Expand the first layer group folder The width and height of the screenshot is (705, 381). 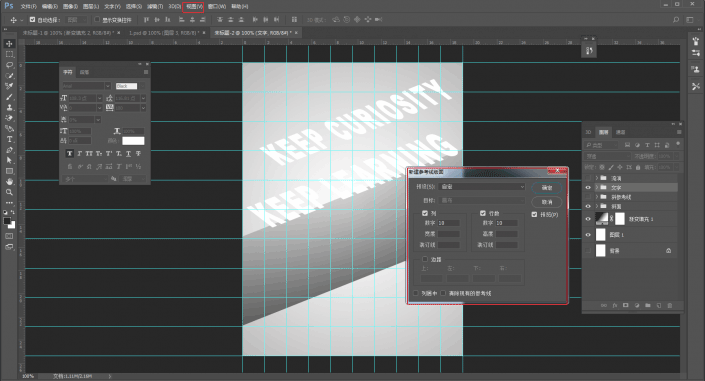pos(597,178)
